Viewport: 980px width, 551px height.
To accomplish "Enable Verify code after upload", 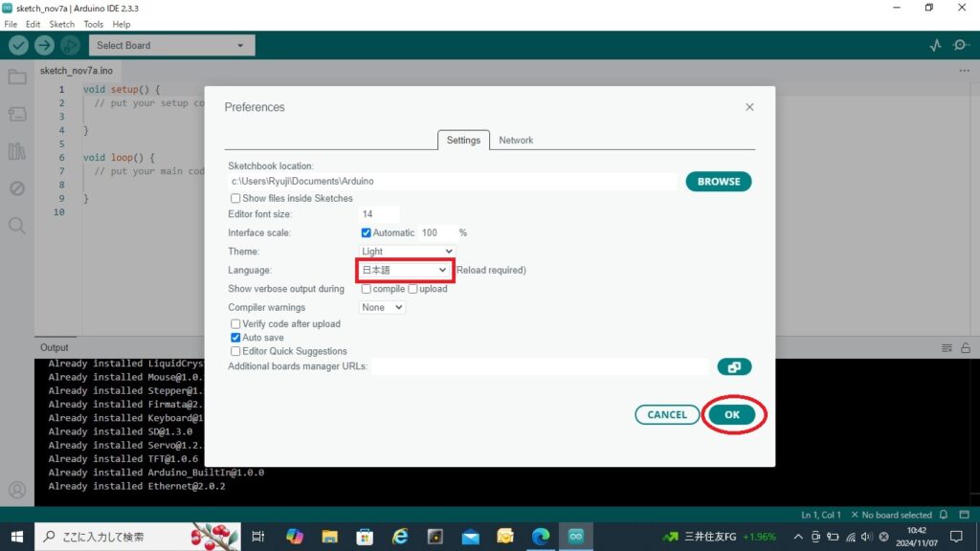I will pyautogui.click(x=235, y=323).
